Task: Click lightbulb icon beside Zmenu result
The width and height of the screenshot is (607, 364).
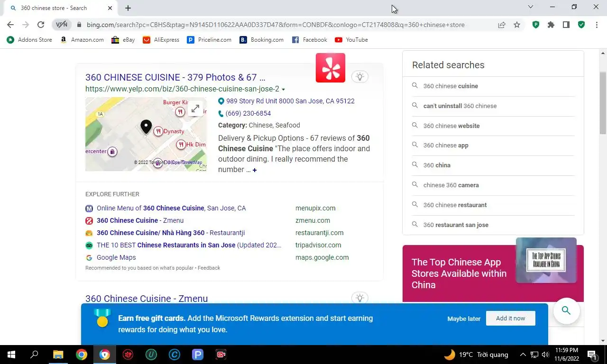Action: (x=360, y=298)
